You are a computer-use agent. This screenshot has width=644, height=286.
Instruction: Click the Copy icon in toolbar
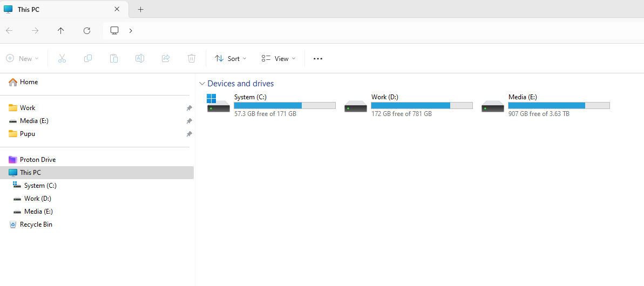pyautogui.click(x=88, y=58)
